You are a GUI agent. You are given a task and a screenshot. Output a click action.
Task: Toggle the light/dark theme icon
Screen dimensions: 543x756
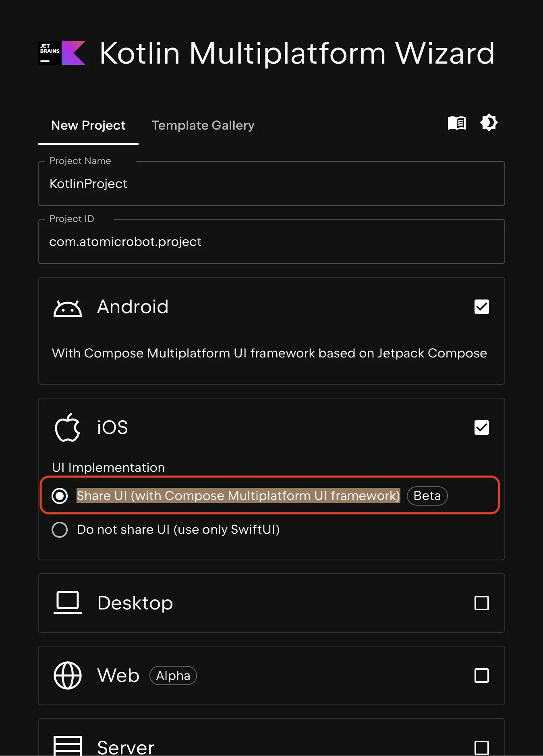click(489, 122)
